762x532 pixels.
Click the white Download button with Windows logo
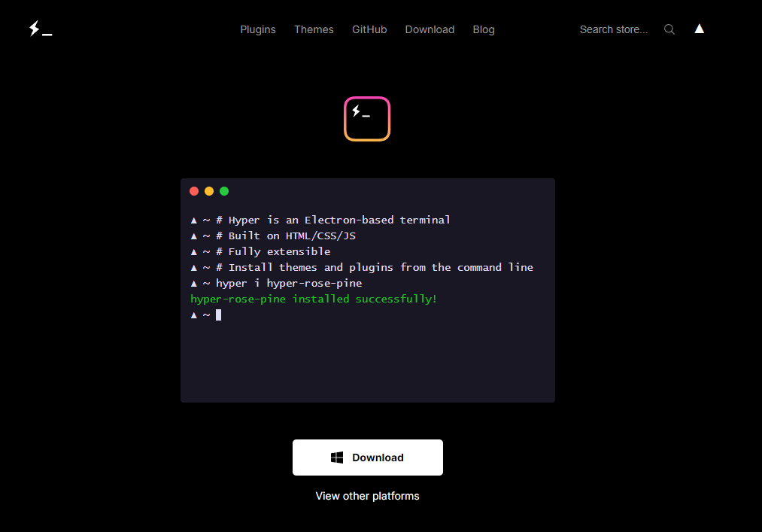point(367,458)
